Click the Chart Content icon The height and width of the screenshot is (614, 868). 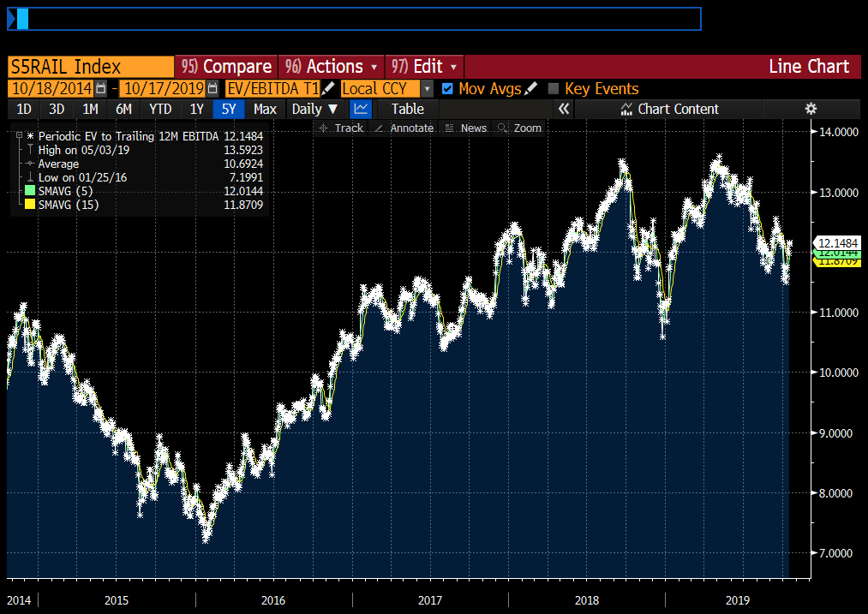(626, 109)
